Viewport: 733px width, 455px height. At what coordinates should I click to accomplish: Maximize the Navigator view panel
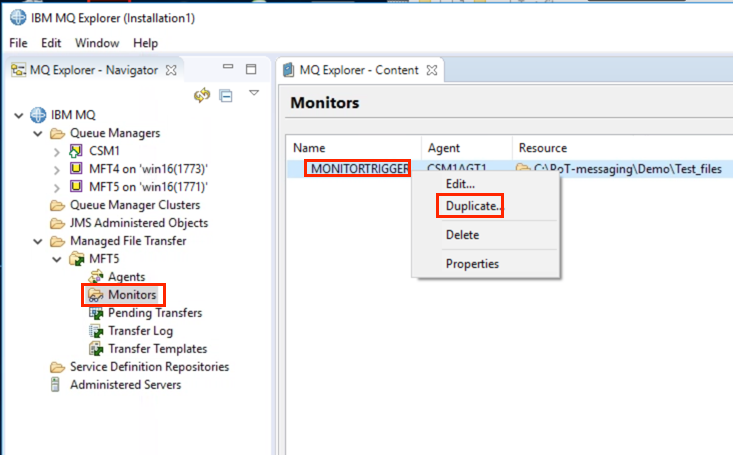(251, 69)
